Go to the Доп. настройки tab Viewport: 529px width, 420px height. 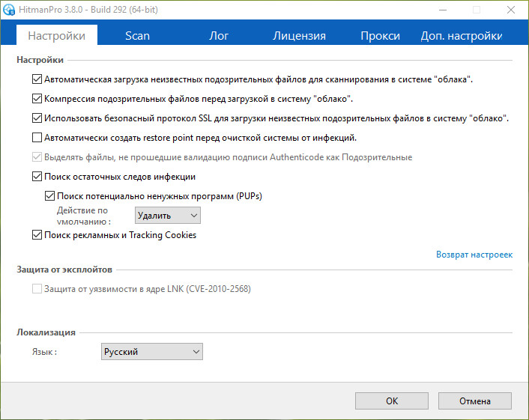pos(461,35)
